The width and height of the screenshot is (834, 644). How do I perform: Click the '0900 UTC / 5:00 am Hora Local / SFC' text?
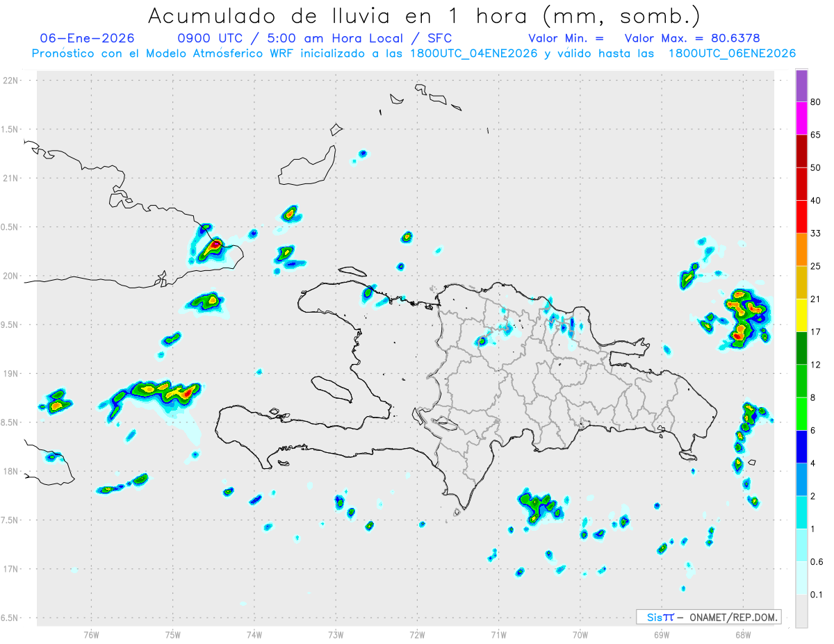315,38
